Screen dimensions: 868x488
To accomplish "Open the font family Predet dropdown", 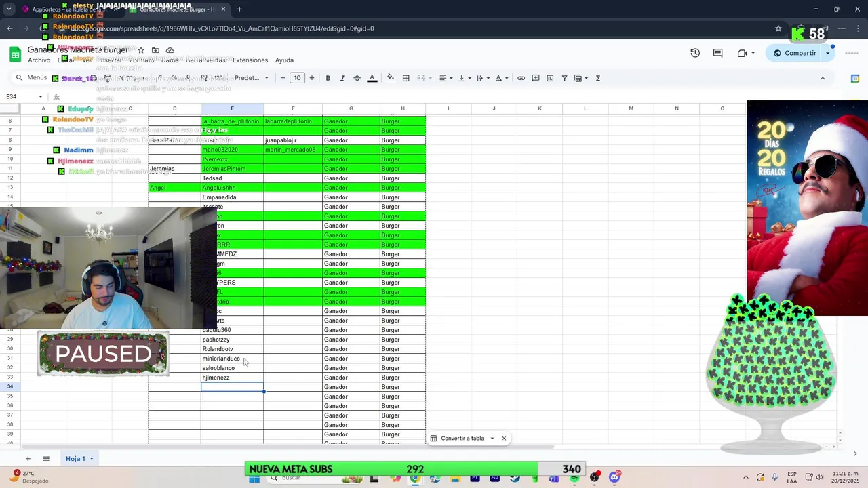I will 252,78.
